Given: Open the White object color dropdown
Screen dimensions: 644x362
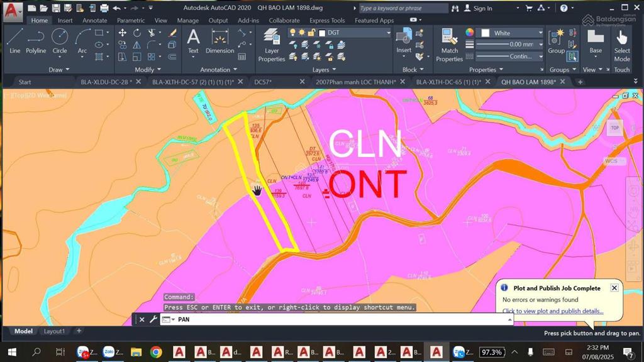Looking at the screenshot, I should (x=540, y=33).
